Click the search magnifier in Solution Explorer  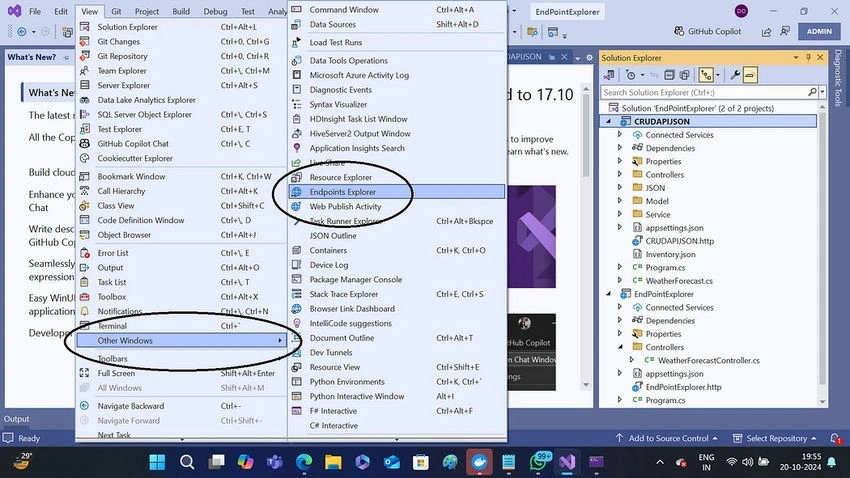(812, 92)
